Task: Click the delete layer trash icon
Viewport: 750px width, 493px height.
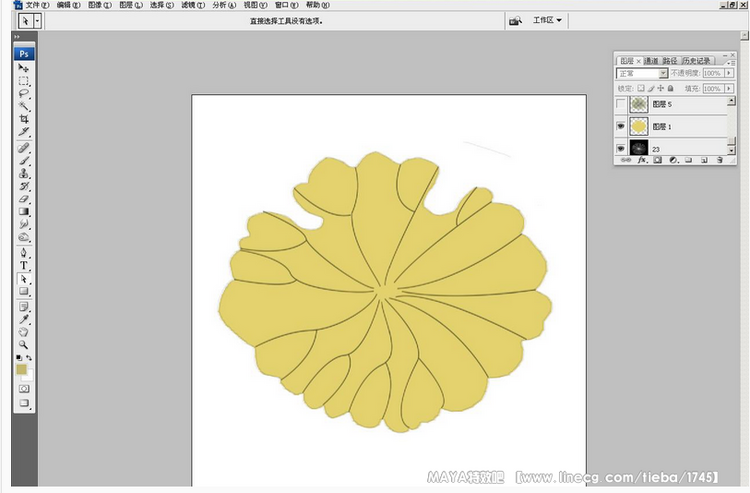Action: tap(719, 160)
